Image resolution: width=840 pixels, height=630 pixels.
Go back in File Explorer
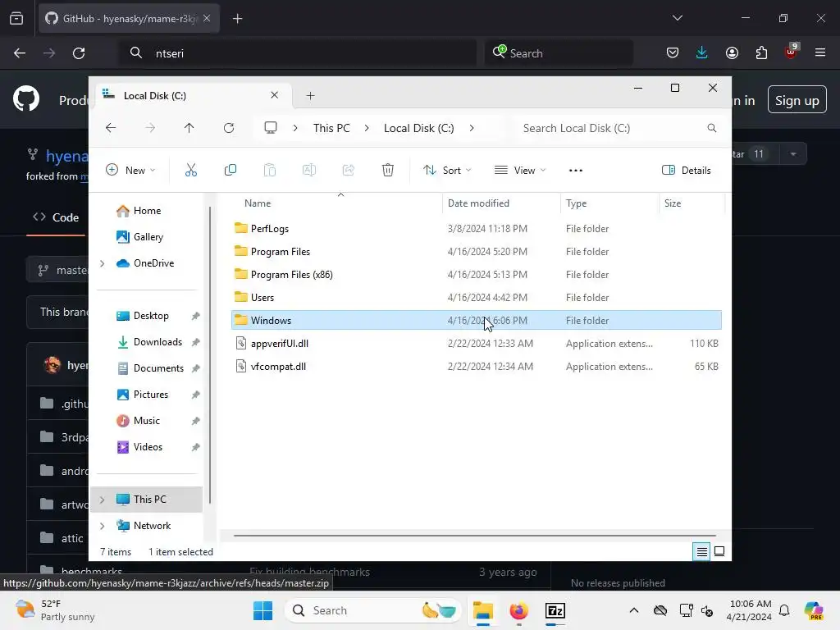[x=111, y=128]
